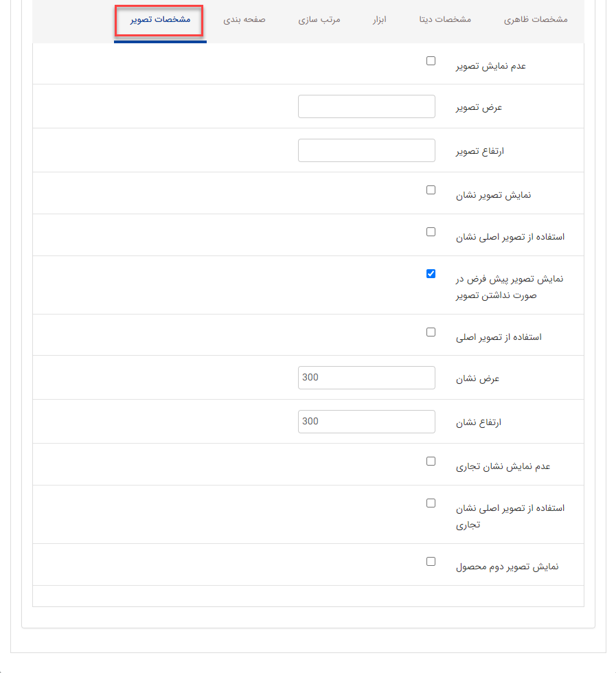Enable the عدم نمایش تصویر checkbox
616x673 pixels.
point(431,60)
